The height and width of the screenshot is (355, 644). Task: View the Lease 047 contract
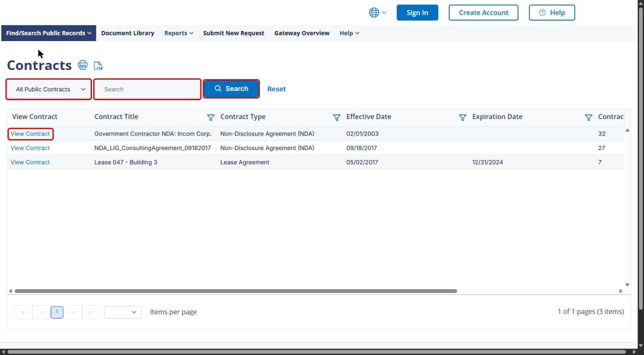click(x=30, y=162)
